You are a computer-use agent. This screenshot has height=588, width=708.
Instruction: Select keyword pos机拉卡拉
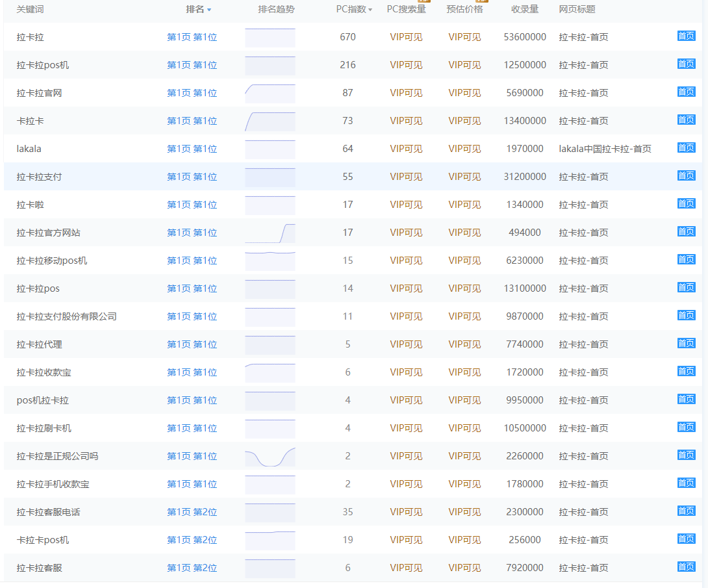[42, 401]
